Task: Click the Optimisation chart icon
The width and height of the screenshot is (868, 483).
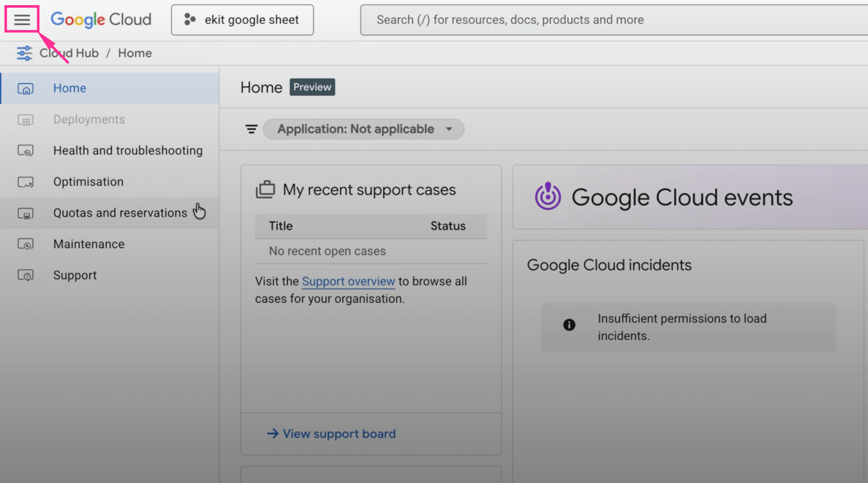Action: [26, 183]
